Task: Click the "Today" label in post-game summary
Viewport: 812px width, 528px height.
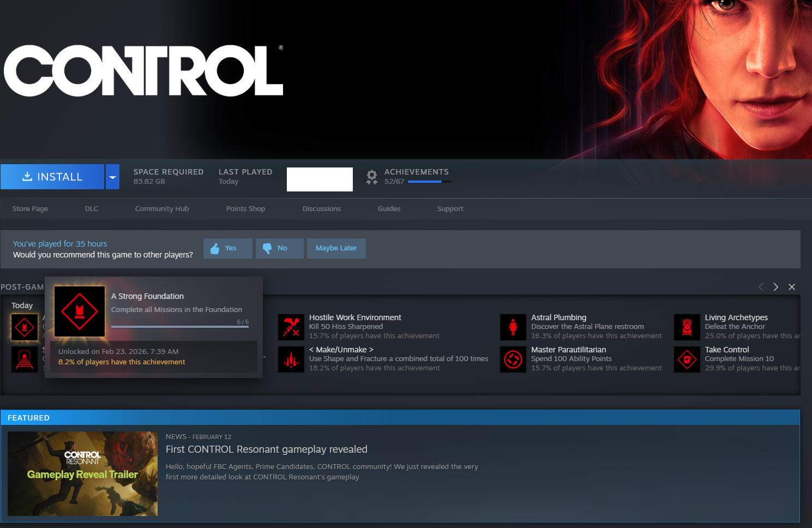Action: (x=22, y=305)
